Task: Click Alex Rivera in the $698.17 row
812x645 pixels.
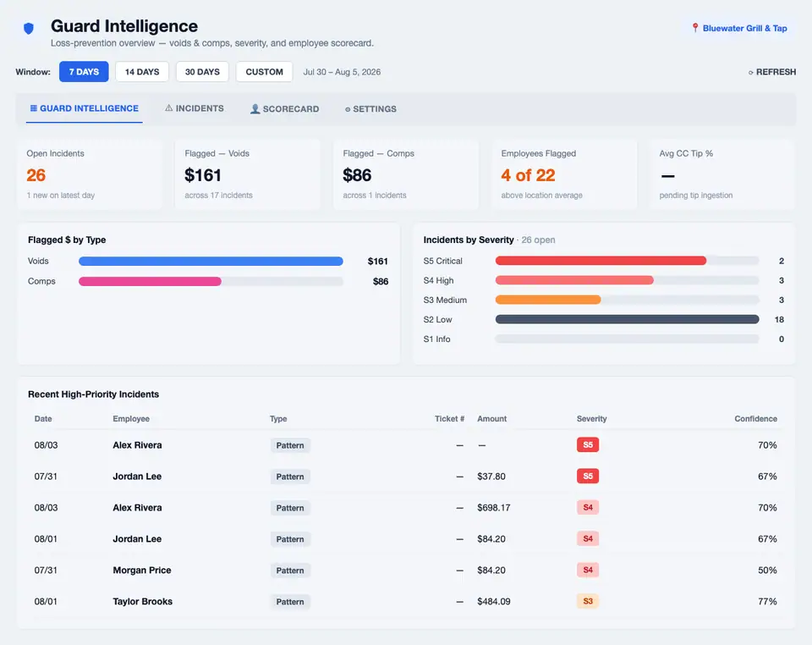Action: coord(137,508)
